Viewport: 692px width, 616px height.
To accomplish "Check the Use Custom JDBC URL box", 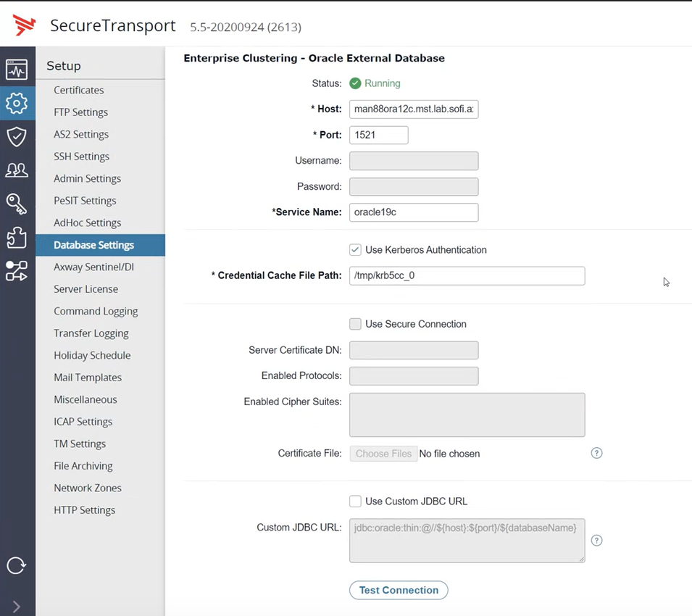I will 355,501.
